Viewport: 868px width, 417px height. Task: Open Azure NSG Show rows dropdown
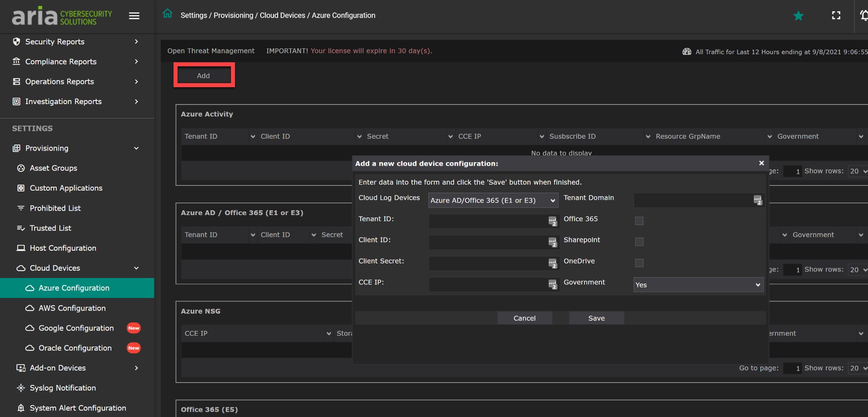point(858,368)
